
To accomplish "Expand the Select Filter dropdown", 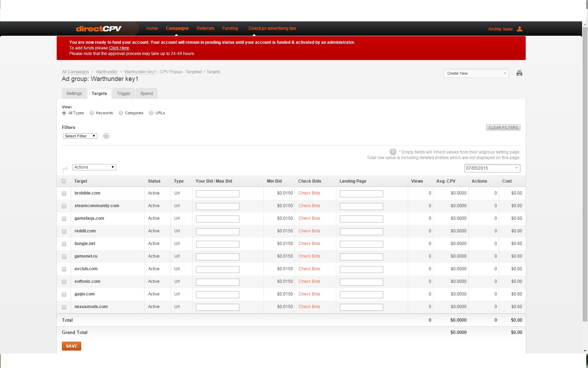I will [80, 136].
